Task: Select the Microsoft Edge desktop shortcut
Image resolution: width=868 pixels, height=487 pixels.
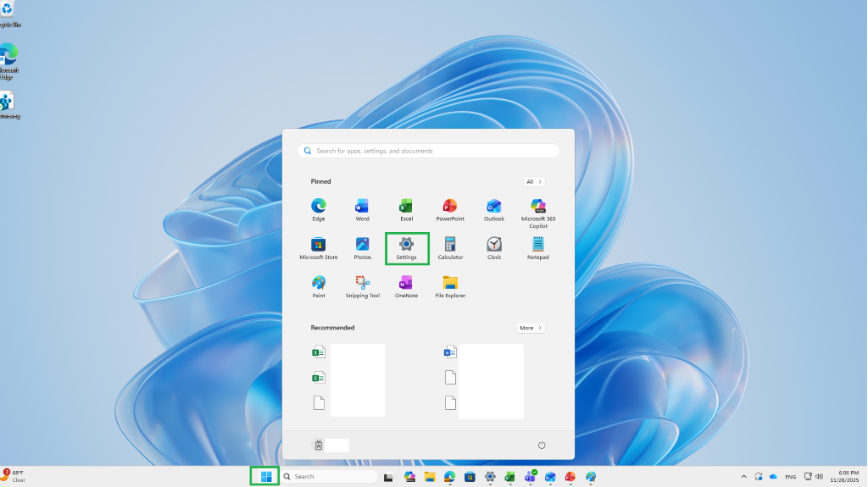Action: [x=8, y=62]
